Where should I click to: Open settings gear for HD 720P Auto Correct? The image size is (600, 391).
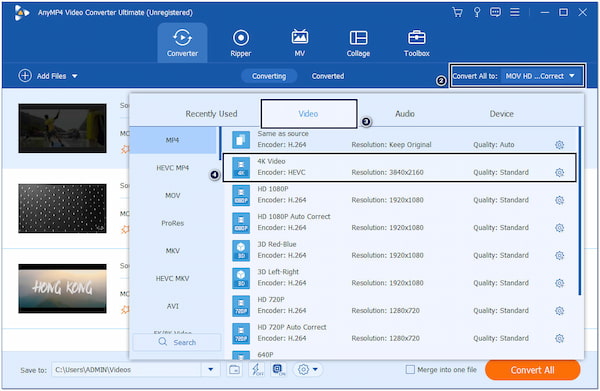[559, 338]
